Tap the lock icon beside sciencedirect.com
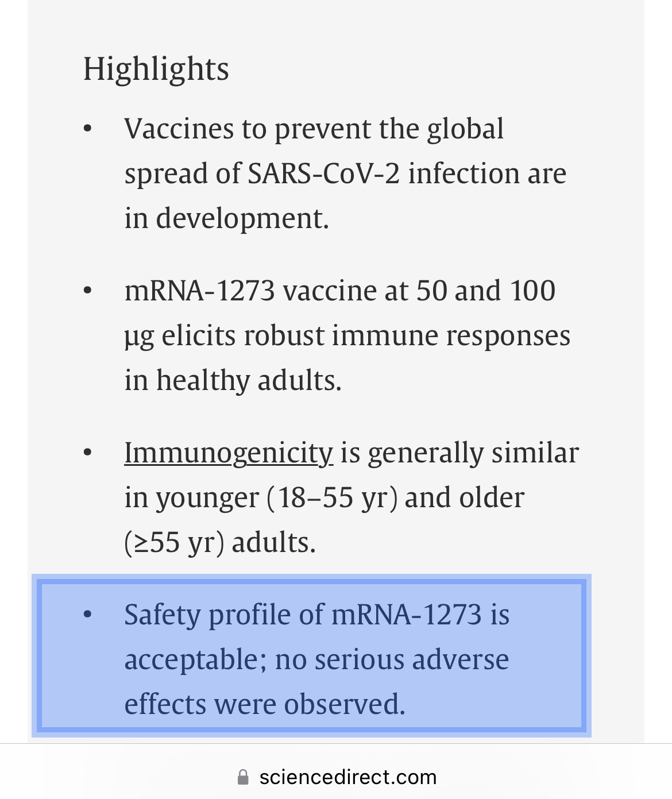Screen dimensions: 672x799 243,777
